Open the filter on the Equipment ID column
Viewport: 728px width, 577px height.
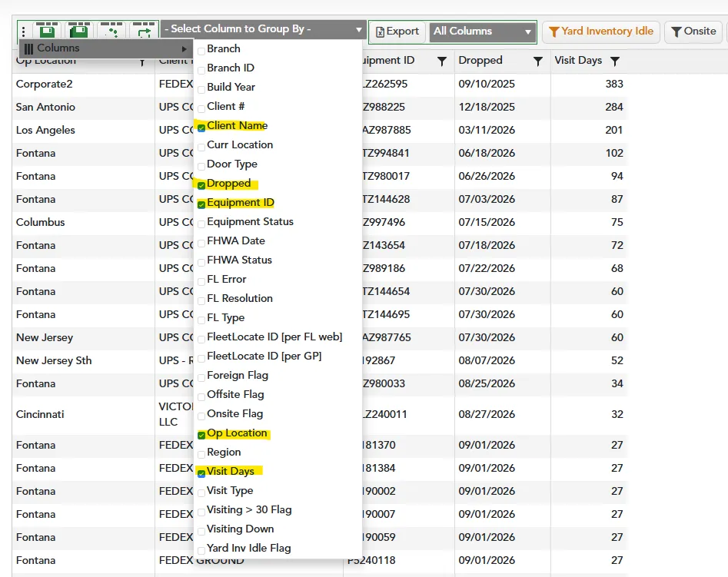(x=442, y=61)
